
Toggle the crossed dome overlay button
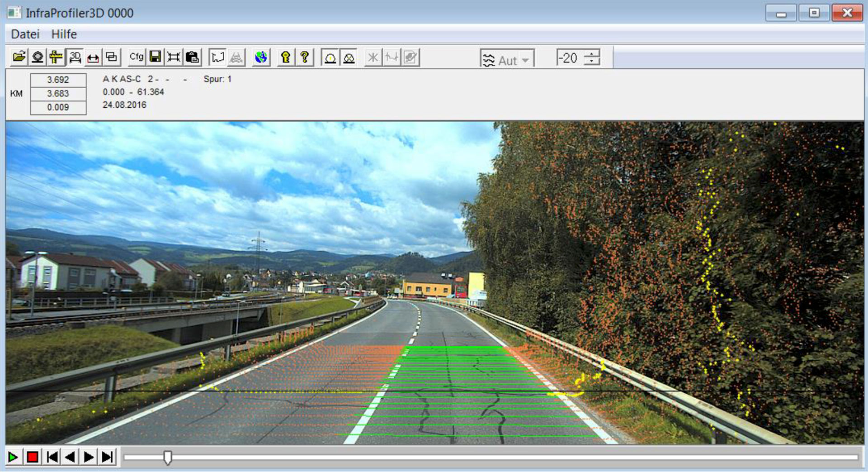tap(349, 58)
